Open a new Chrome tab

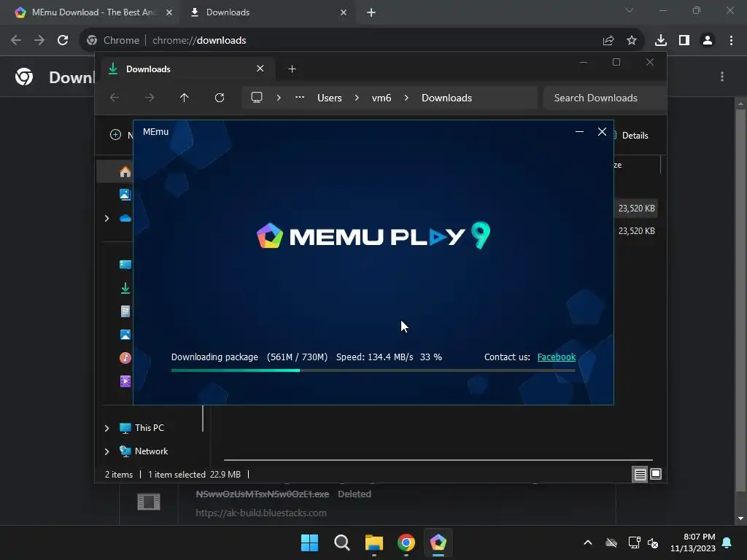371,12
